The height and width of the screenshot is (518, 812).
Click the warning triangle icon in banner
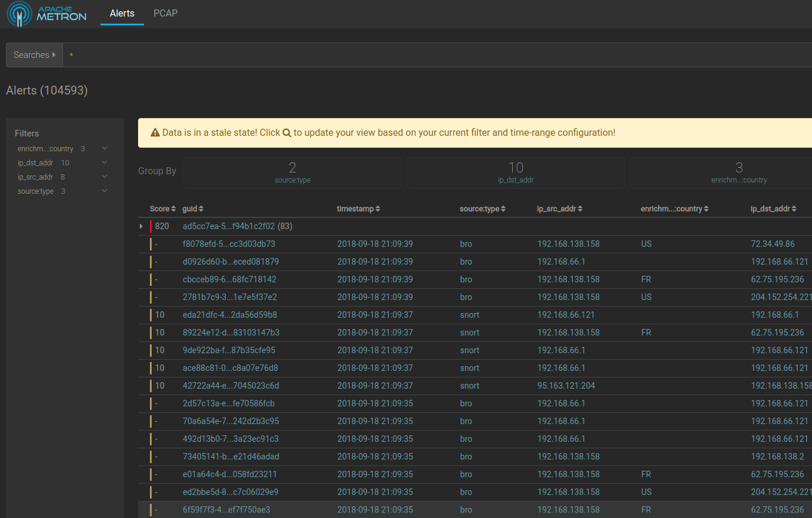pyautogui.click(x=155, y=133)
